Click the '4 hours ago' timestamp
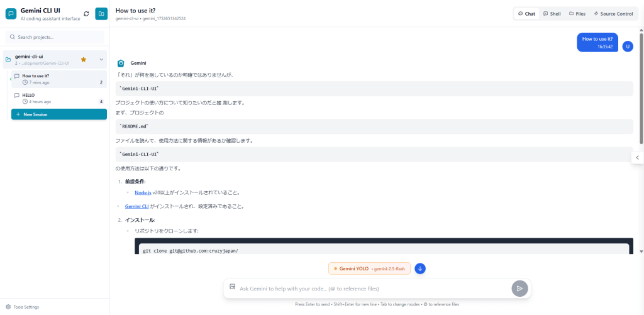Viewport: 644px width, 315px height. tap(40, 102)
